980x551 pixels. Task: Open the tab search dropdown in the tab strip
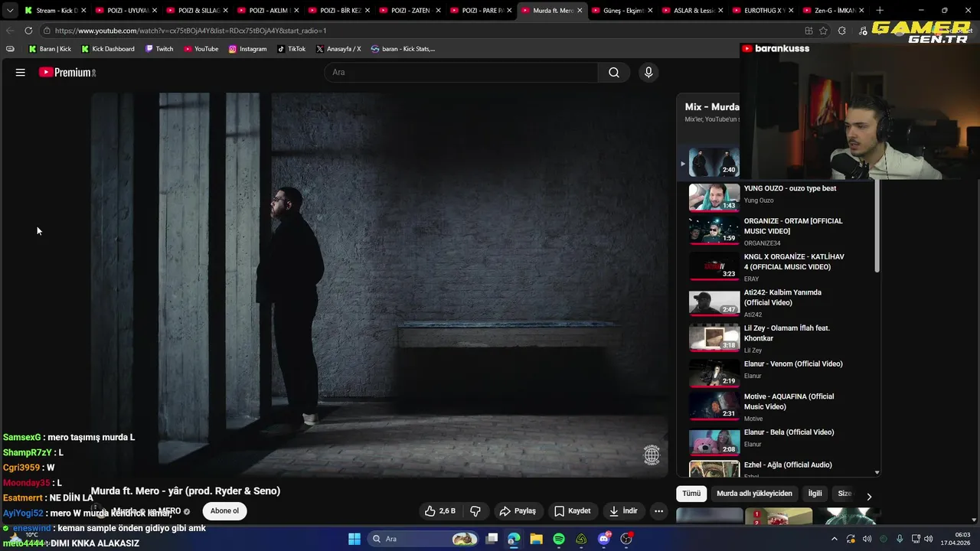[10, 11]
